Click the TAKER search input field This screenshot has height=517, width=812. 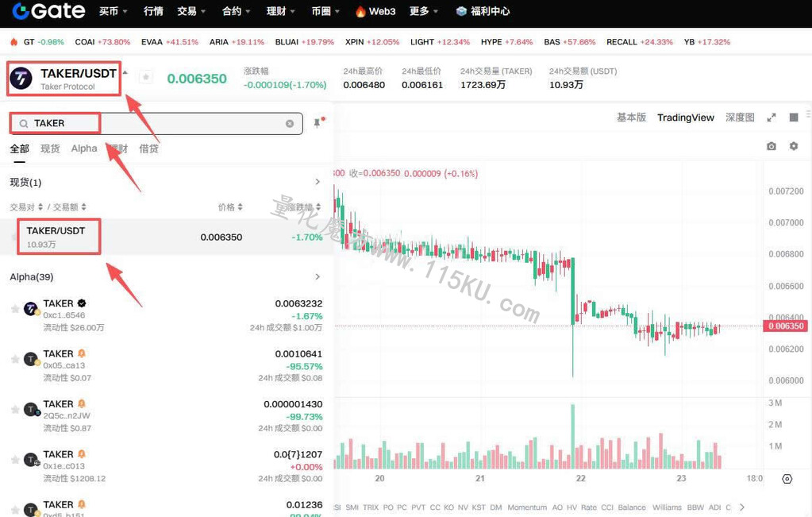(x=156, y=124)
